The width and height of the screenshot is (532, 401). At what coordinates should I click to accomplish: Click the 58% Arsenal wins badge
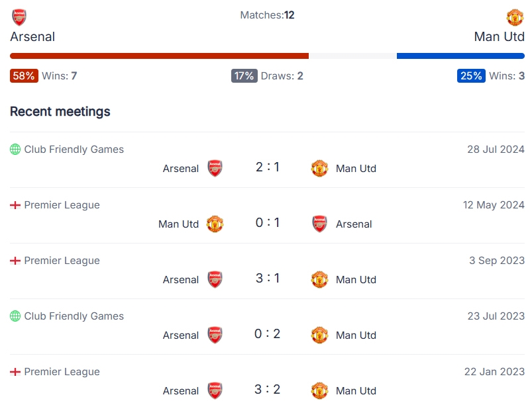point(24,75)
